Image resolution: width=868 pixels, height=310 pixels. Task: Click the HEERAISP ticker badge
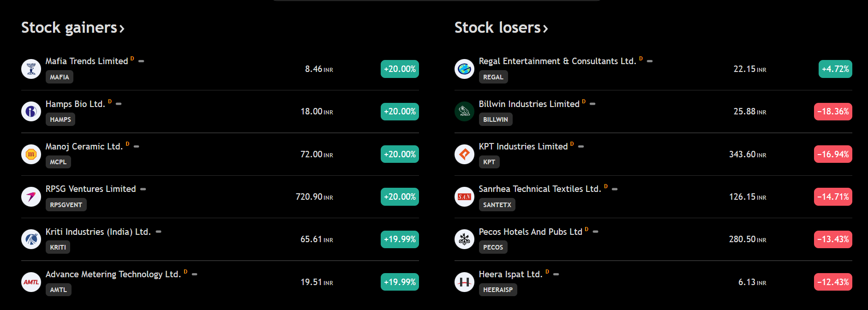[498, 290]
